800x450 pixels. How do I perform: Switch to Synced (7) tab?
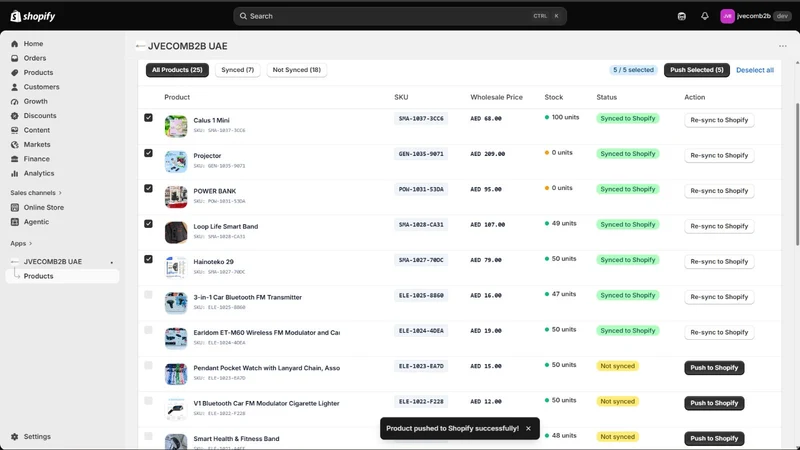click(x=237, y=70)
